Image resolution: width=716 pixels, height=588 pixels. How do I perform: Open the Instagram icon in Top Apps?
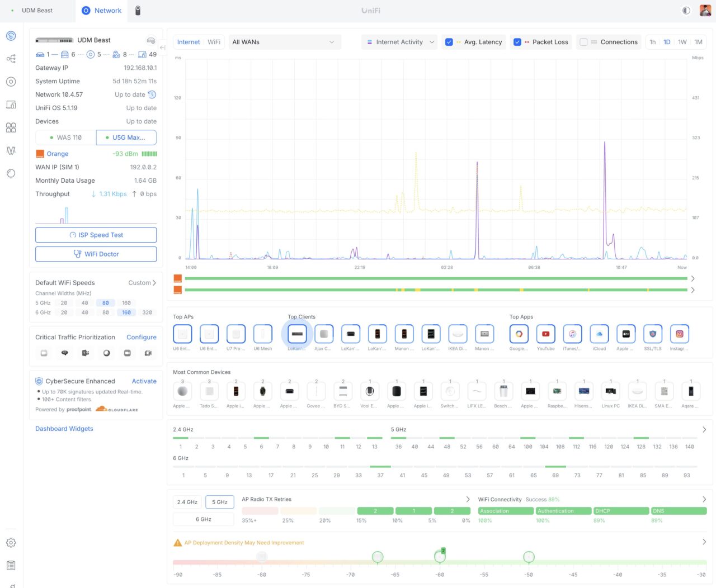(x=680, y=334)
